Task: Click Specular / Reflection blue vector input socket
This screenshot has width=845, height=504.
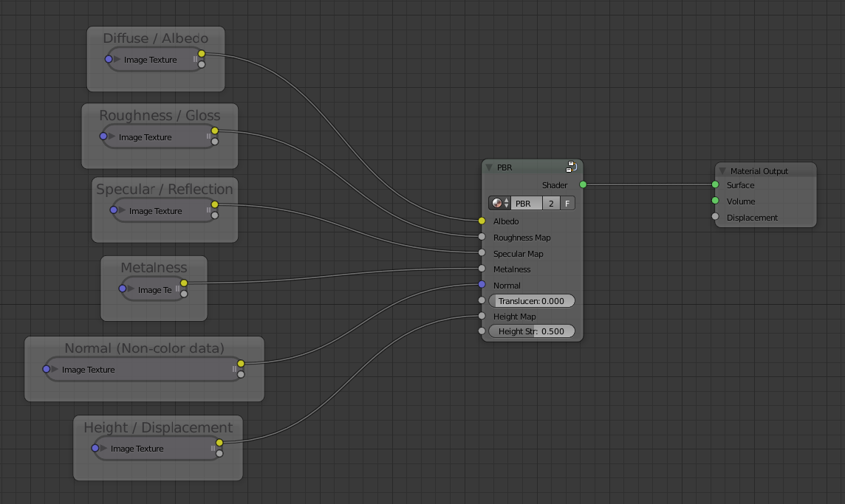Action: coord(113,210)
